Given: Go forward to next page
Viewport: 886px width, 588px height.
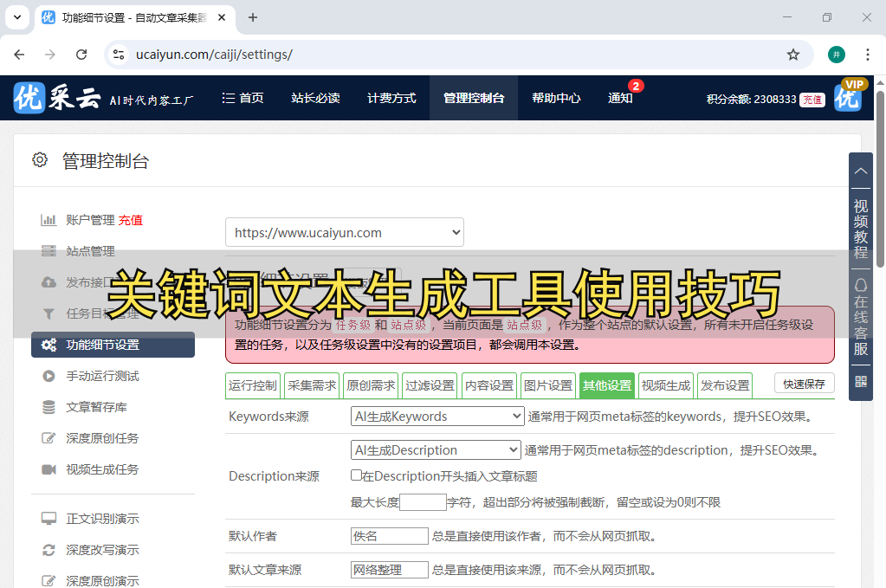Looking at the screenshot, I should (50, 55).
